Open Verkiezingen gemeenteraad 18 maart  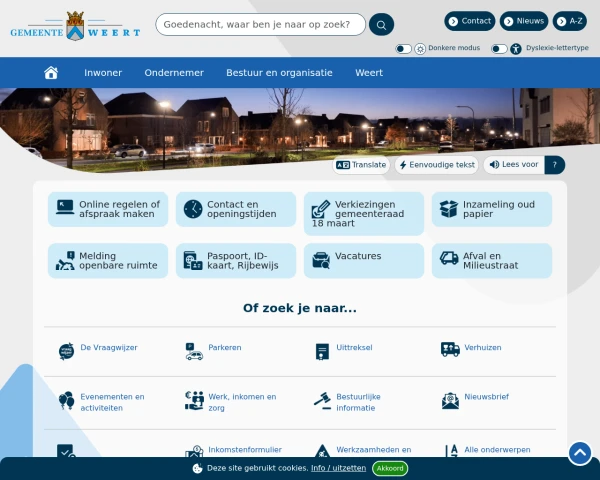[x=364, y=214]
